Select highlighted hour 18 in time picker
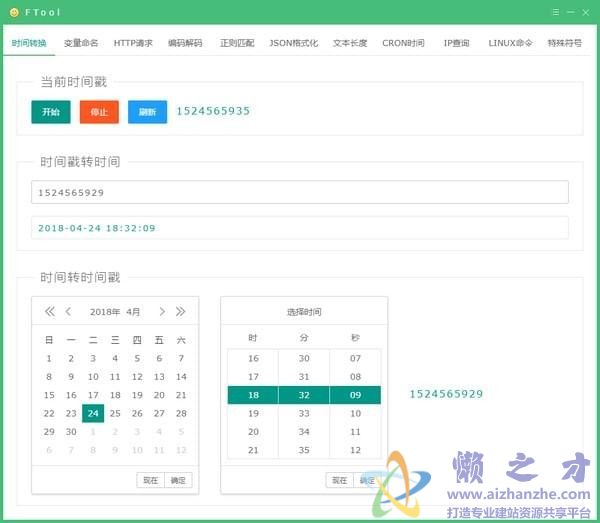The width and height of the screenshot is (600, 523). 253,395
